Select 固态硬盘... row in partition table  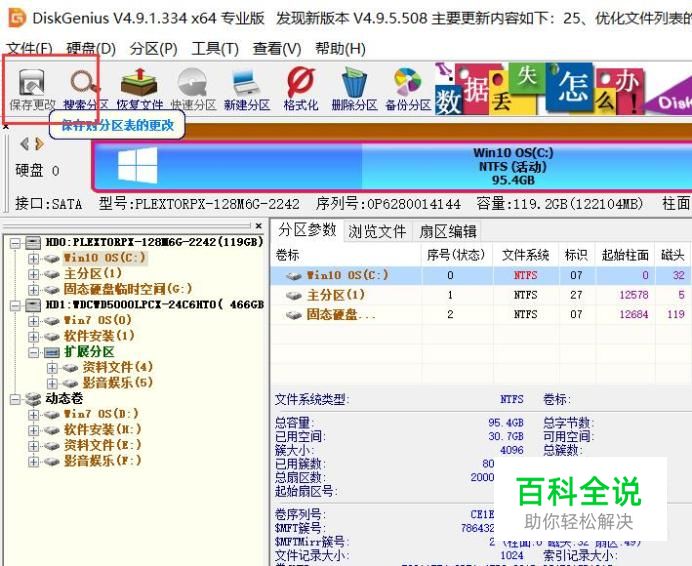[x=481, y=315]
